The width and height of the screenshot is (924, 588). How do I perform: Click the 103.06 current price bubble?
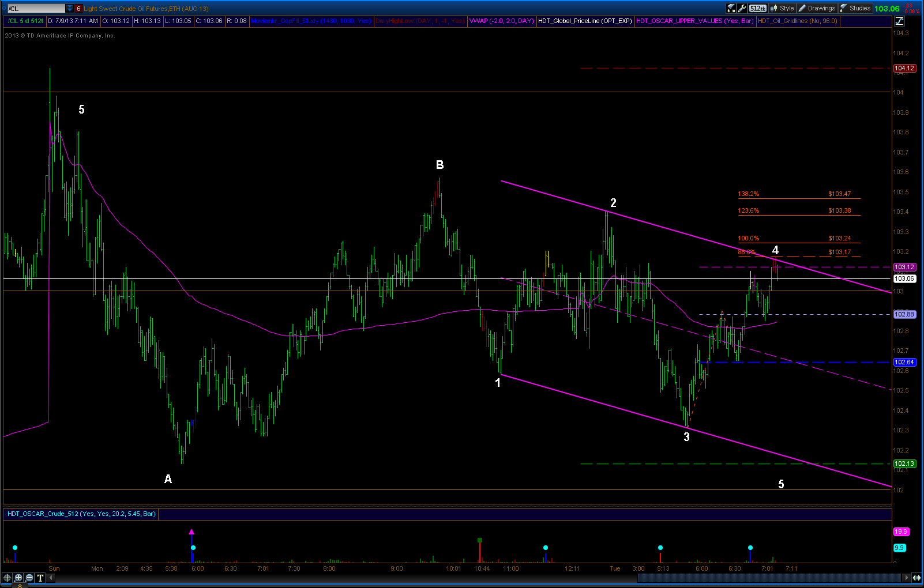click(904, 278)
